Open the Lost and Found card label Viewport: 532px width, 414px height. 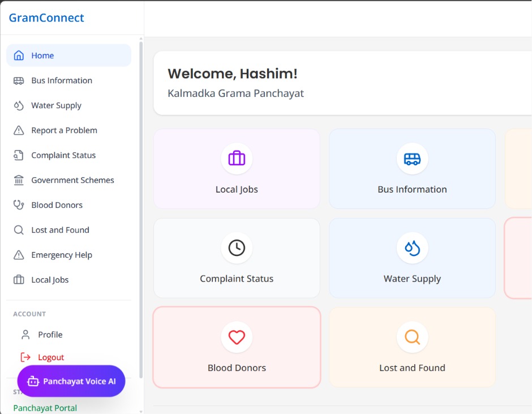point(412,368)
